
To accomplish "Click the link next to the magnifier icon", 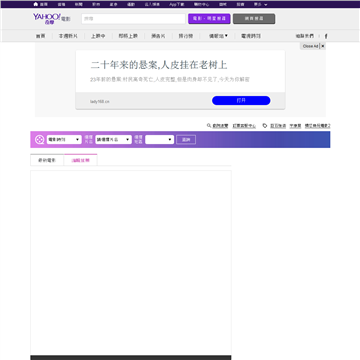I will click(x=220, y=126).
